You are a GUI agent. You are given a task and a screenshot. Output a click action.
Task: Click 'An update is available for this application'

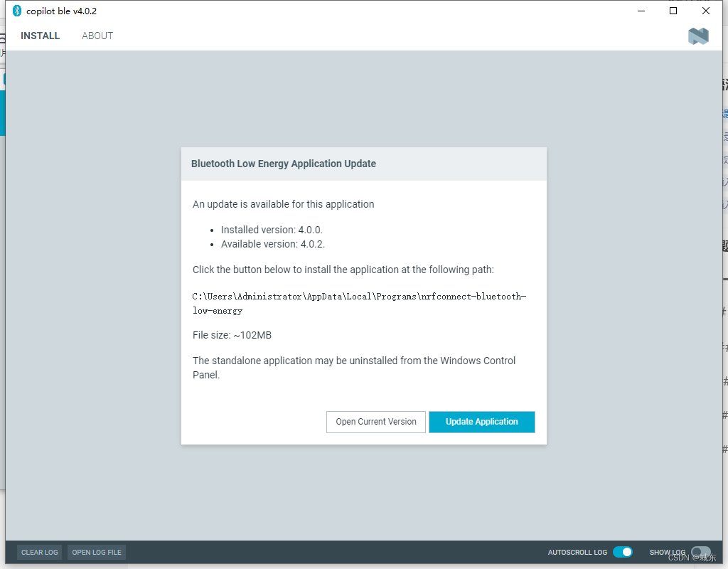coord(283,204)
